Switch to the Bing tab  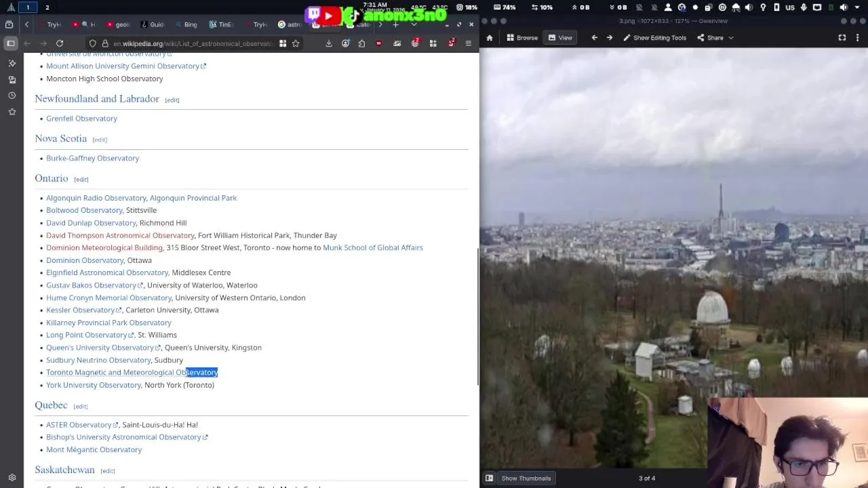(185, 24)
